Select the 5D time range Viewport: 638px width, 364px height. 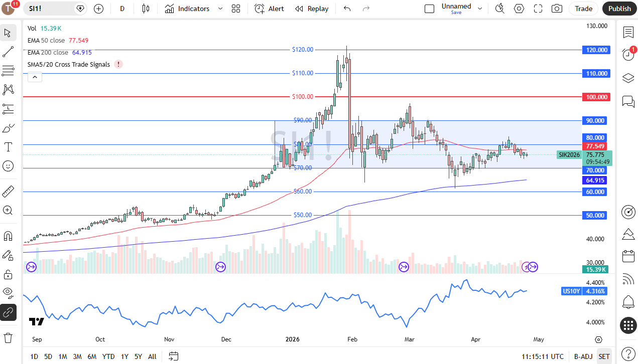click(48, 356)
